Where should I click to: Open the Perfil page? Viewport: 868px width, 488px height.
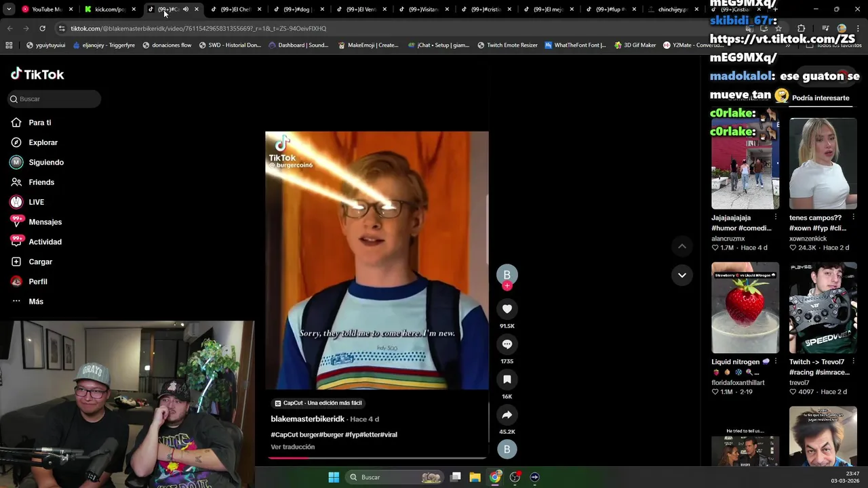tap(38, 281)
